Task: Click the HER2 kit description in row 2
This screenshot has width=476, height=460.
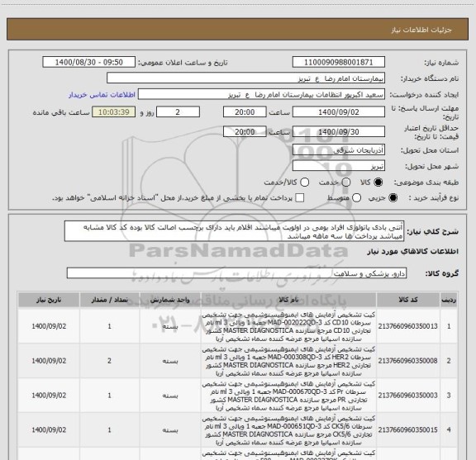Action: (x=288, y=361)
